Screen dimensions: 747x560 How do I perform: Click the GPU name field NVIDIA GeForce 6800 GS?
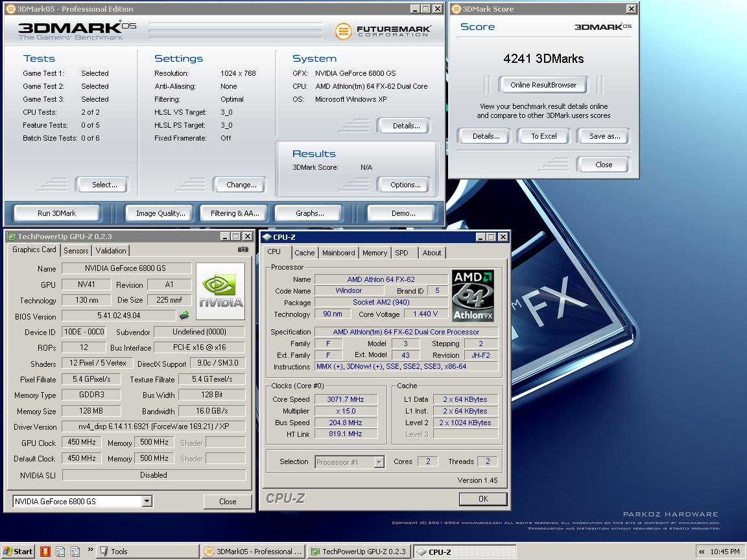click(126, 268)
